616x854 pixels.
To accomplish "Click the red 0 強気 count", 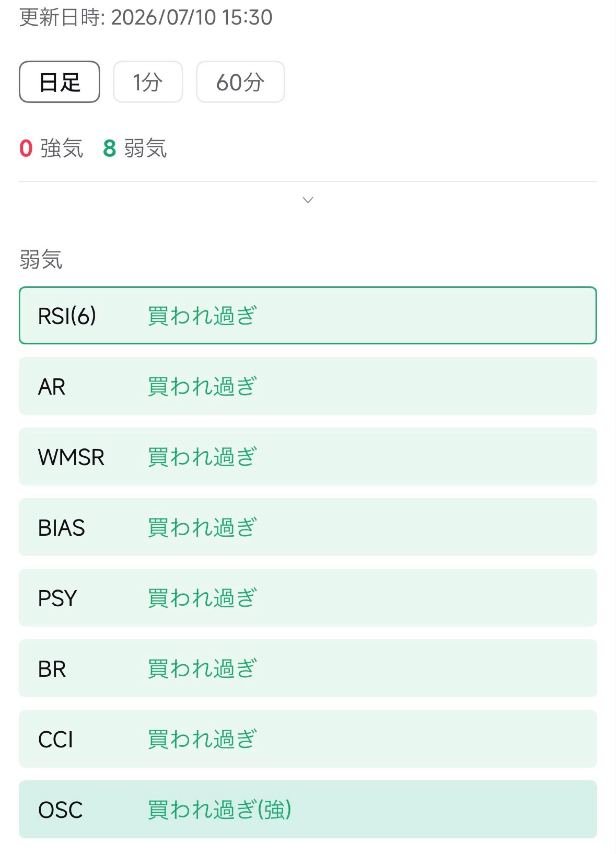I will click(x=51, y=148).
